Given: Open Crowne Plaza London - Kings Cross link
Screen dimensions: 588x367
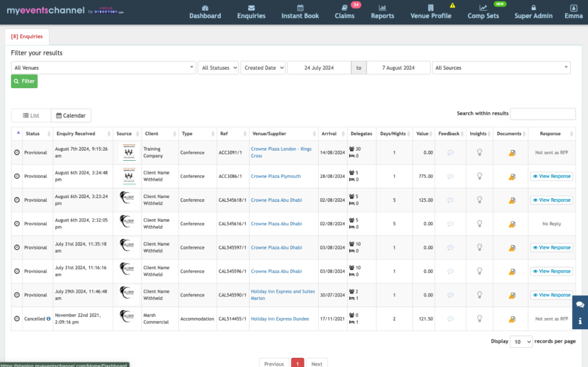Looking at the screenshot, I should (281, 153).
